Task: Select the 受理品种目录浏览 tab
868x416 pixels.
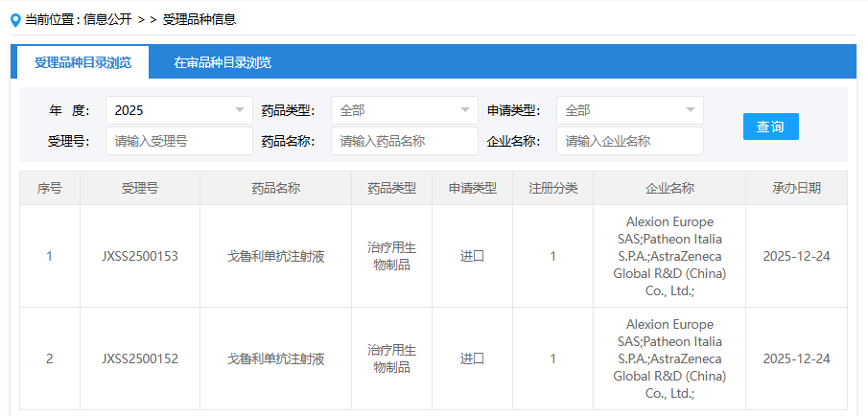Action: [82, 63]
